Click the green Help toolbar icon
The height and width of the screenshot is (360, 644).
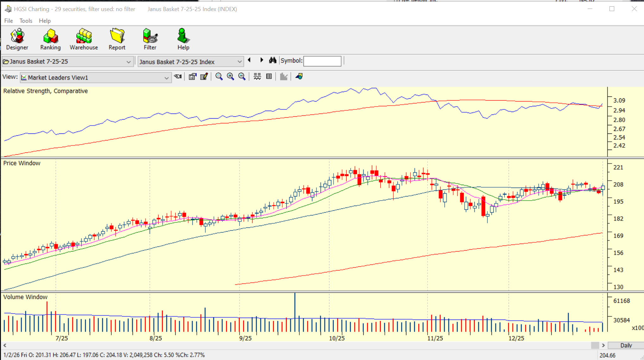click(183, 39)
